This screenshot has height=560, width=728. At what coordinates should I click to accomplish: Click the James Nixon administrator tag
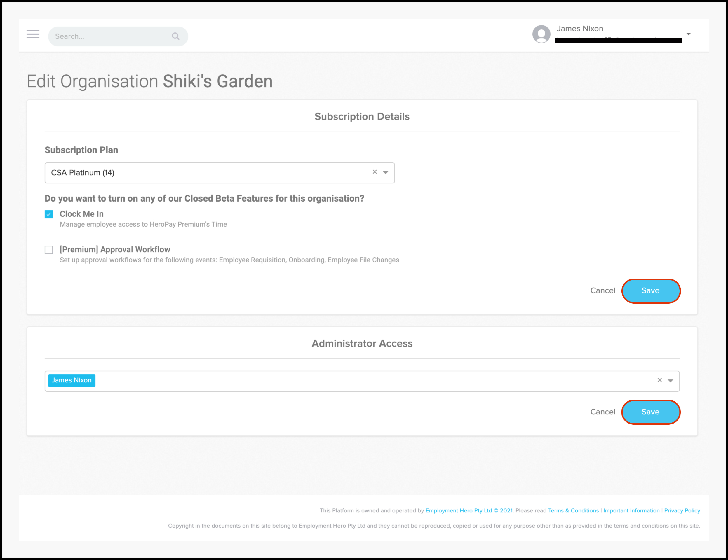(x=71, y=380)
